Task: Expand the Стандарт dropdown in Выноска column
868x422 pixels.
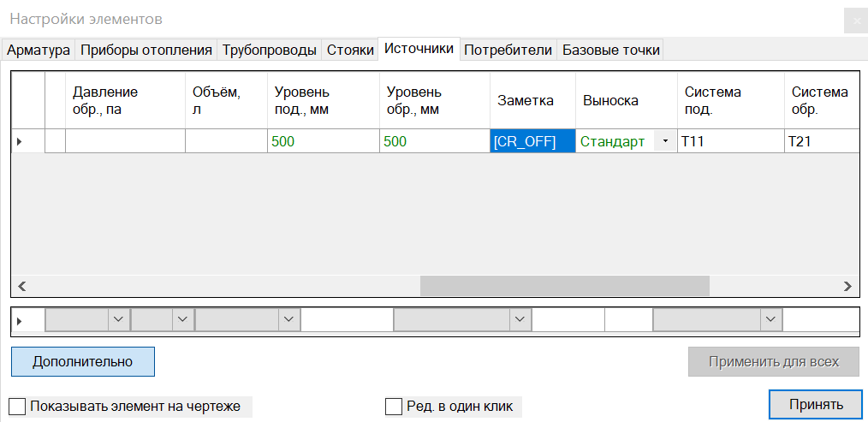Action: coord(665,141)
